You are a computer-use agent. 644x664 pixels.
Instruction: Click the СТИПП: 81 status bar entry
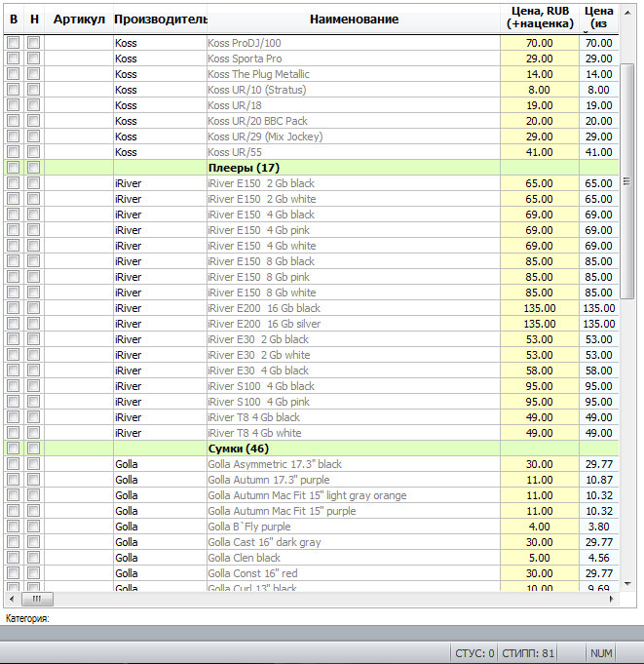pyautogui.click(x=528, y=653)
